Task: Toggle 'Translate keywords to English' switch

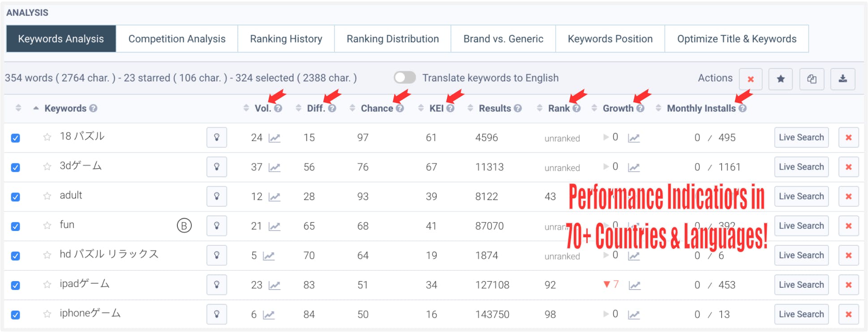Action: pyautogui.click(x=404, y=78)
